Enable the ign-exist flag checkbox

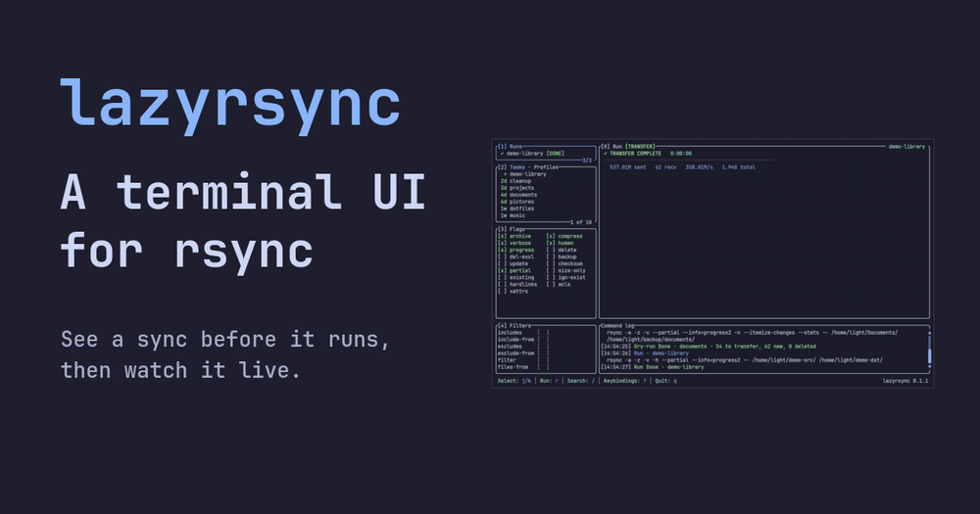(x=551, y=277)
